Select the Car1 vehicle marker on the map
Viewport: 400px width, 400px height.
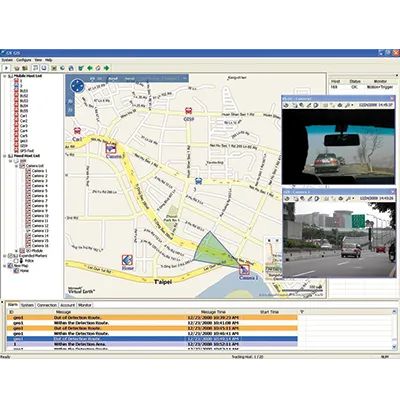click(x=77, y=131)
